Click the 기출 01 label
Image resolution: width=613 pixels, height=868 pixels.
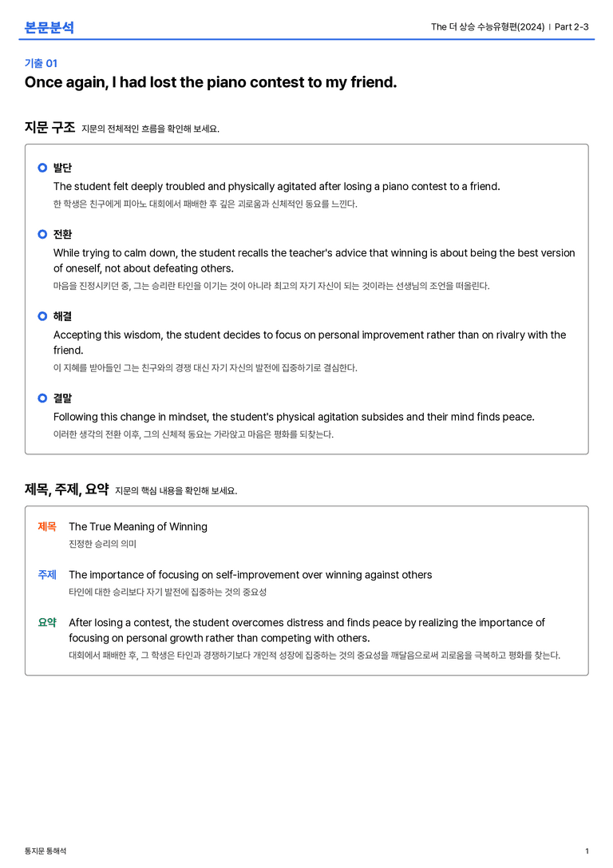coord(41,63)
